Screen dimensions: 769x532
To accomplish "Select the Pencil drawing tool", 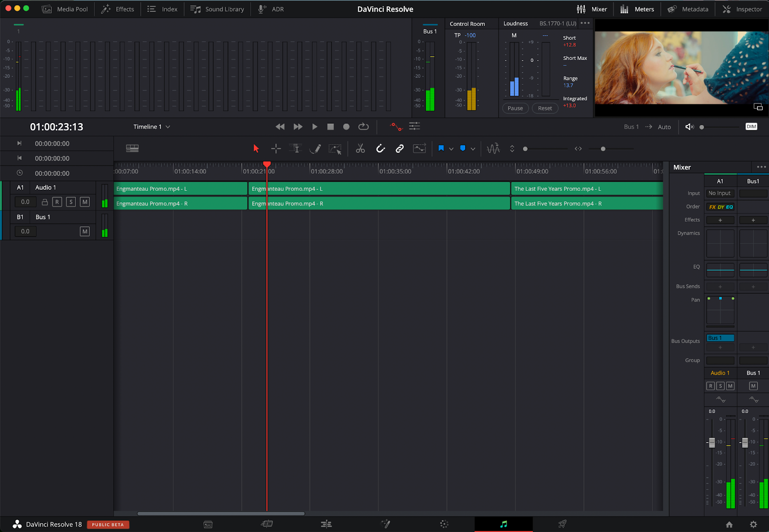I will pos(316,148).
